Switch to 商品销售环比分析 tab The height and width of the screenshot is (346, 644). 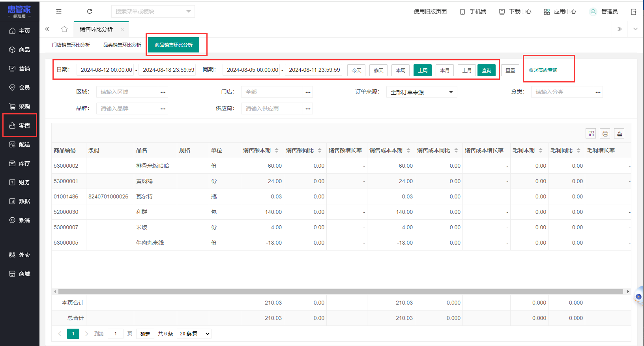coord(174,45)
